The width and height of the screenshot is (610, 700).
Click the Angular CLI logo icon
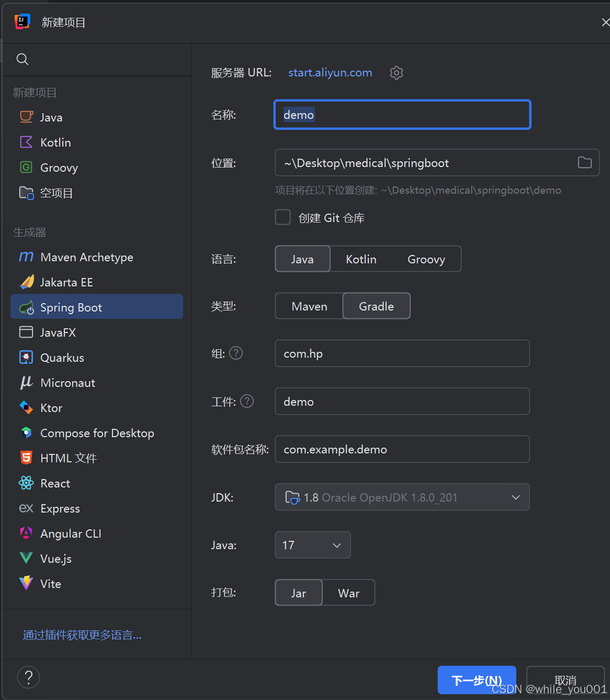(x=26, y=534)
